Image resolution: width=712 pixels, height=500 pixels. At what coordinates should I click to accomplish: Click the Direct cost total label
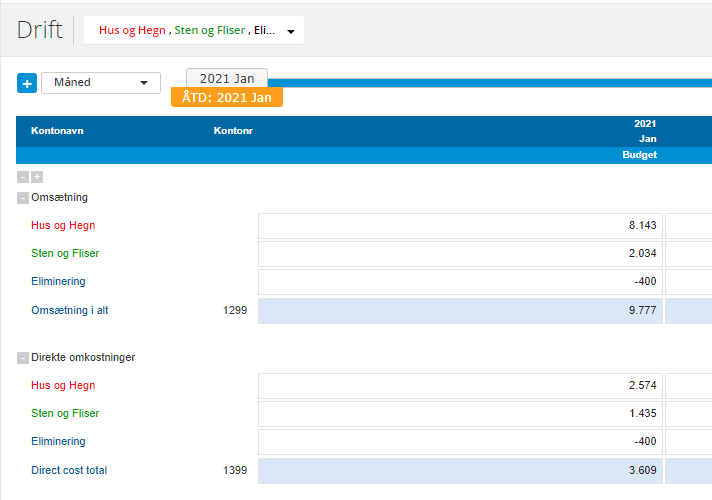point(69,471)
